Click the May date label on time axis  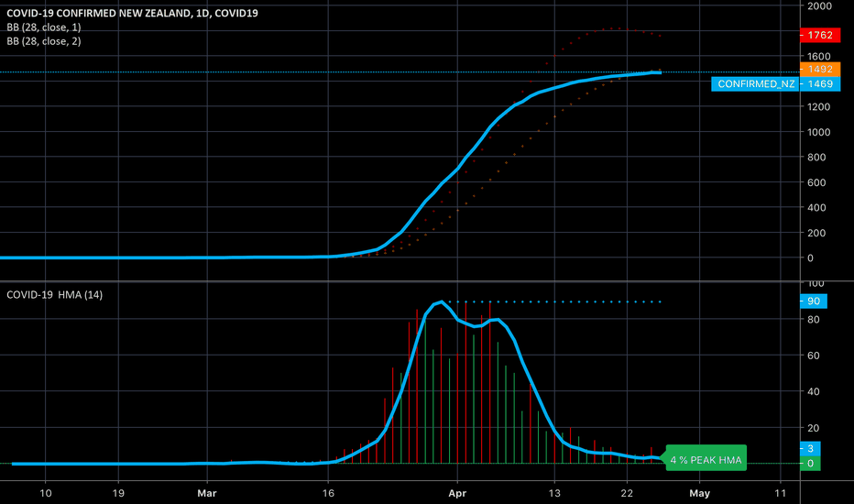point(700,493)
